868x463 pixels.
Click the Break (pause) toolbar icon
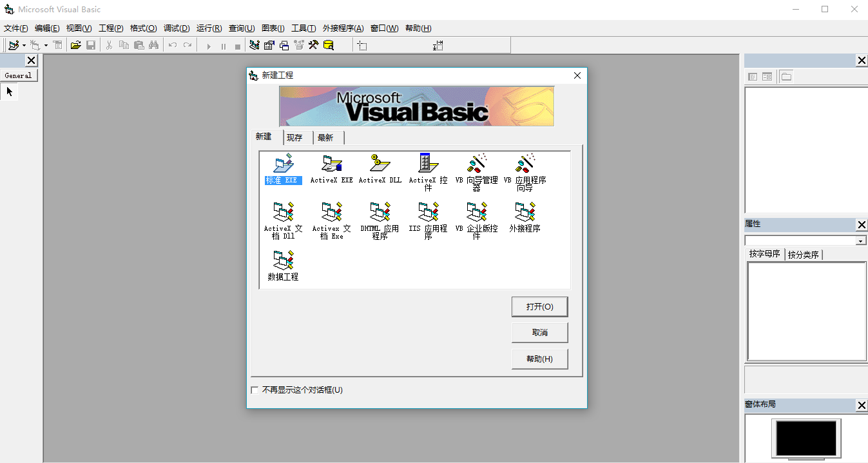223,46
